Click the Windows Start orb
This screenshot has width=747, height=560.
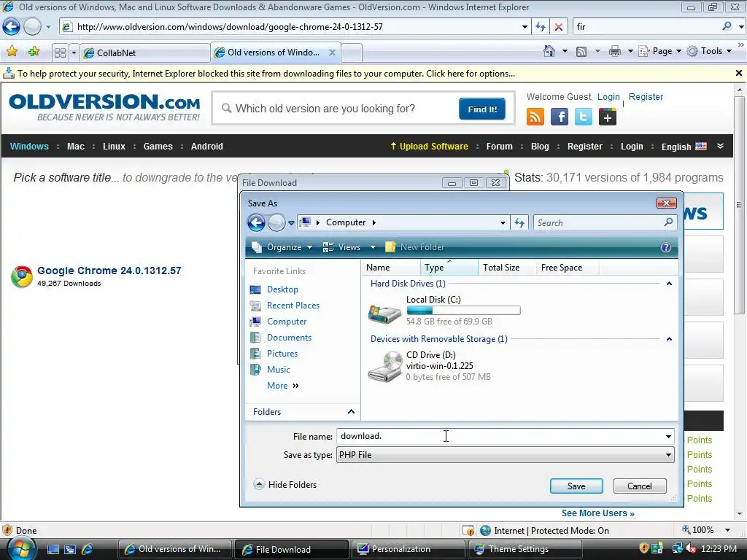pyautogui.click(x=20, y=548)
